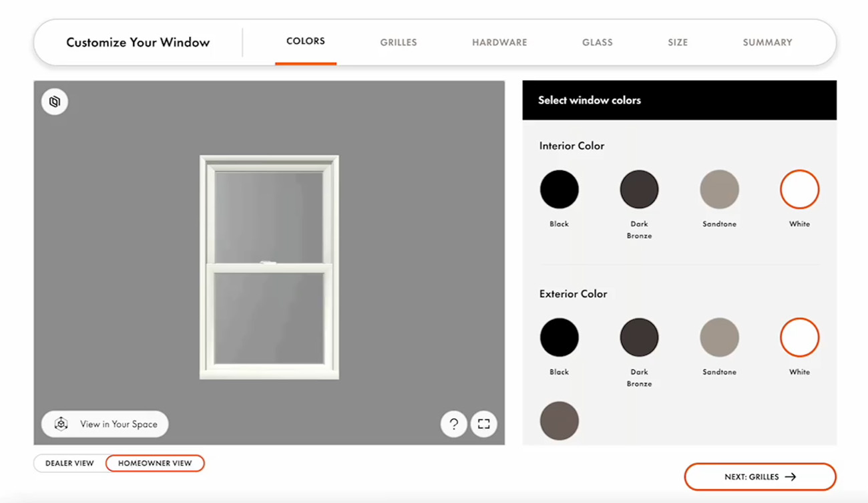This screenshot has width=868, height=503.
Task: Pick Dark Bronze interior color
Action: pyautogui.click(x=639, y=189)
